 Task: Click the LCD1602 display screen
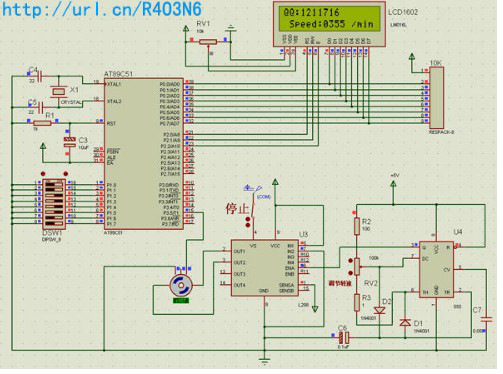click(330, 19)
